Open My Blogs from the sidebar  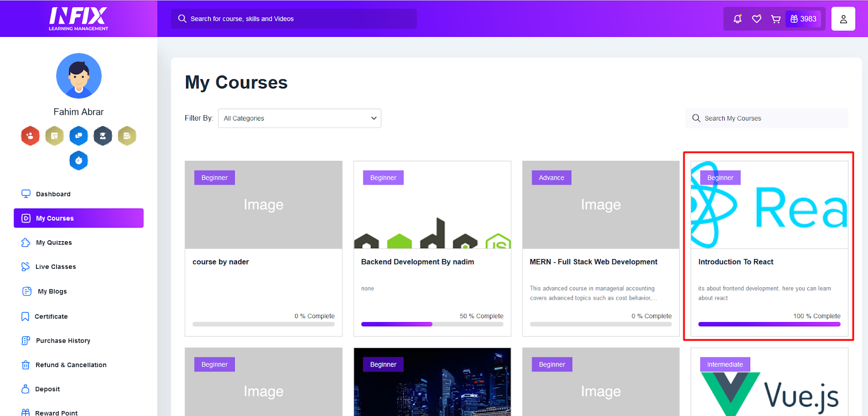52,292
